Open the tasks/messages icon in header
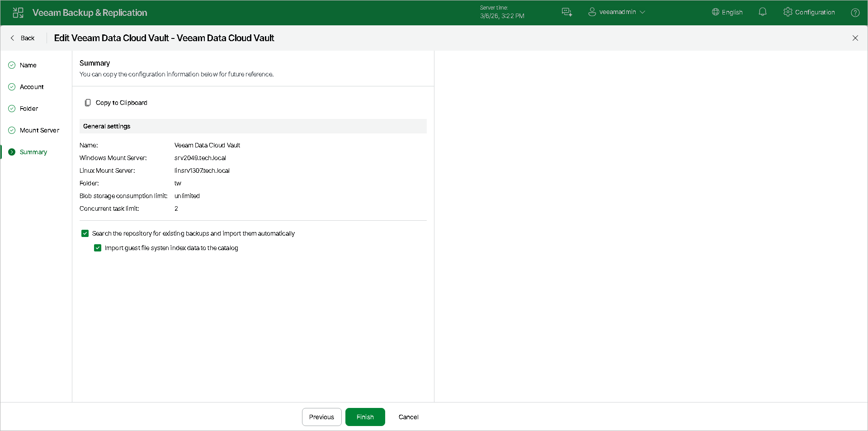Viewport: 868px width, 431px height. 567,12
